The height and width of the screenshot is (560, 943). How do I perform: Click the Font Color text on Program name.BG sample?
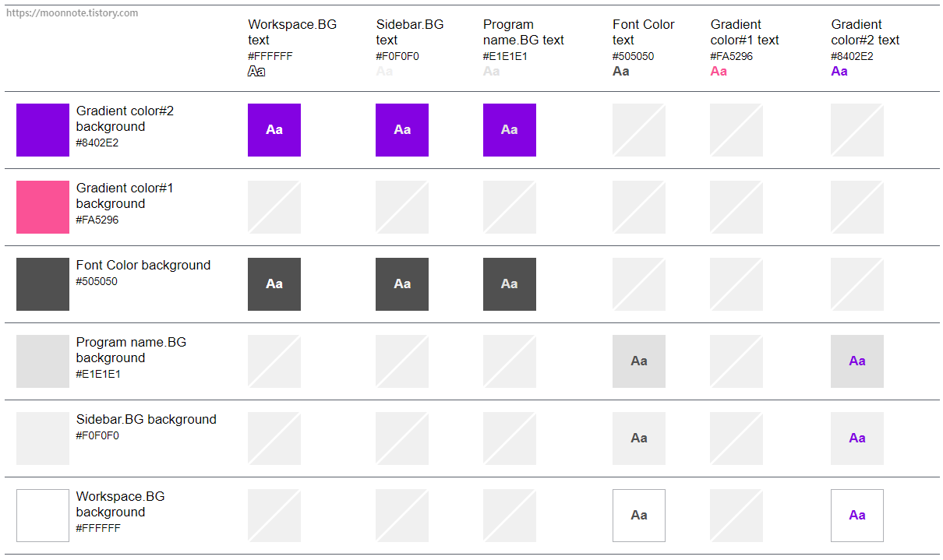click(x=639, y=361)
